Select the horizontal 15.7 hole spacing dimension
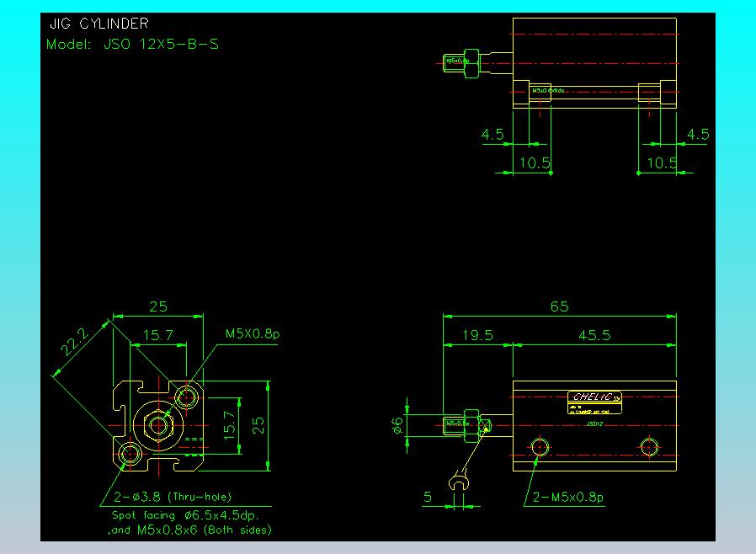 click(157, 335)
